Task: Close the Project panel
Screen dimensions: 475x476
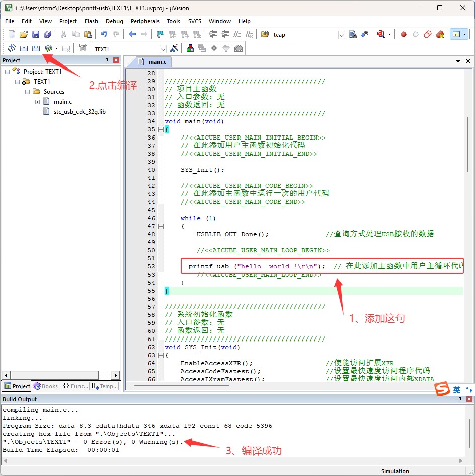Action: tap(116, 60)
